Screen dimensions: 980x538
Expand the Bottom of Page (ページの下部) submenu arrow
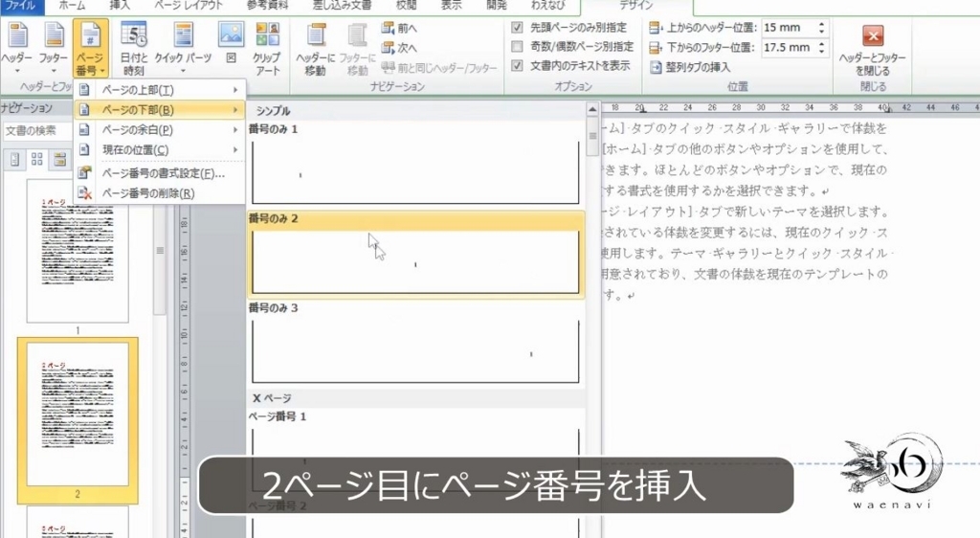[235, 110]
